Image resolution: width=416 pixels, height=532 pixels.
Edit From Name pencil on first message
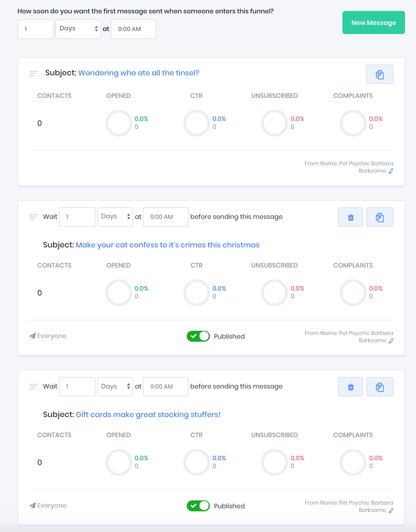tap(391, 171)
